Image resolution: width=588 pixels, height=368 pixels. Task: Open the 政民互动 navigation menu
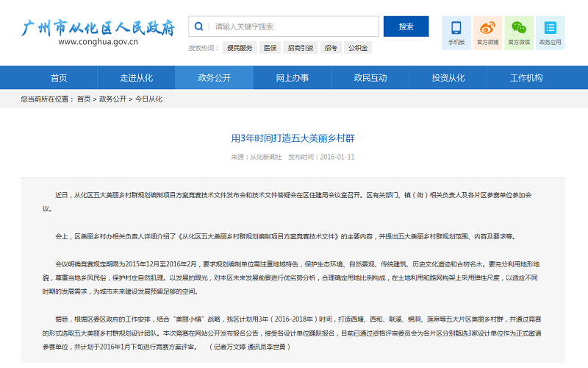pyautogui.click(x=370, y=77)
